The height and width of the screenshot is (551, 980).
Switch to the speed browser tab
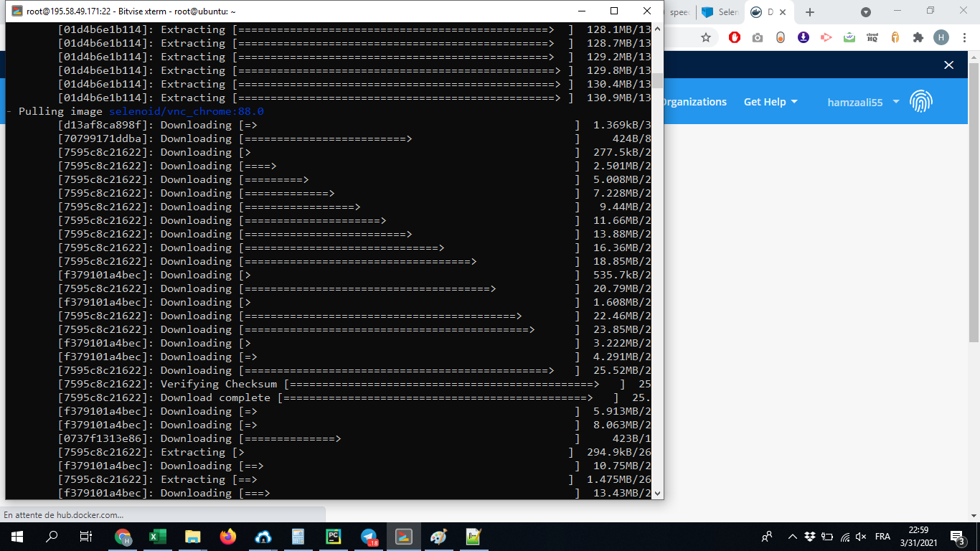coord(680,12)
